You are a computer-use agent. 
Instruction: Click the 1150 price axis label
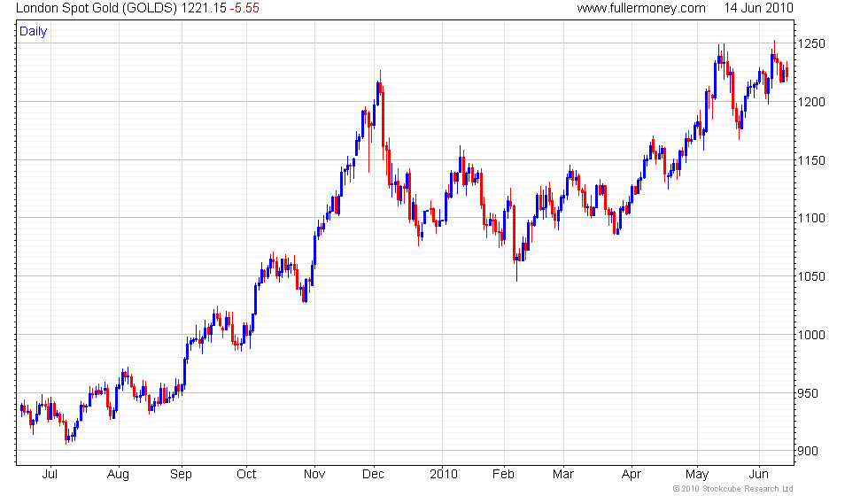(x=811, y=160)
